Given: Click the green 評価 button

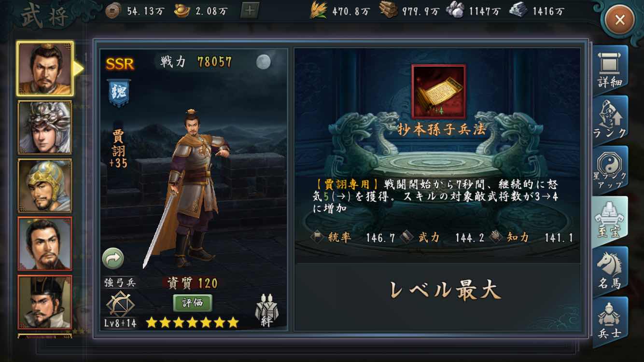Looking at the screenshot, I should pos(192,303).
